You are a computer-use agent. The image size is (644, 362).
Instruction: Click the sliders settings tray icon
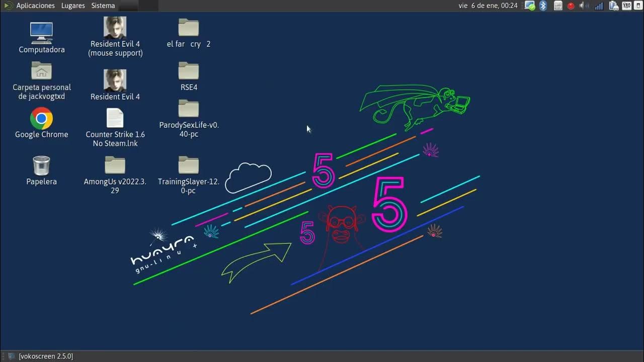[627, 6]
